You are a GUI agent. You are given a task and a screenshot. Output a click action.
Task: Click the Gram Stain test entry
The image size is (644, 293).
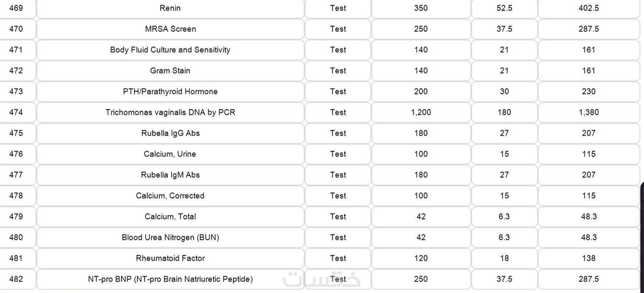tap(170, 71)
